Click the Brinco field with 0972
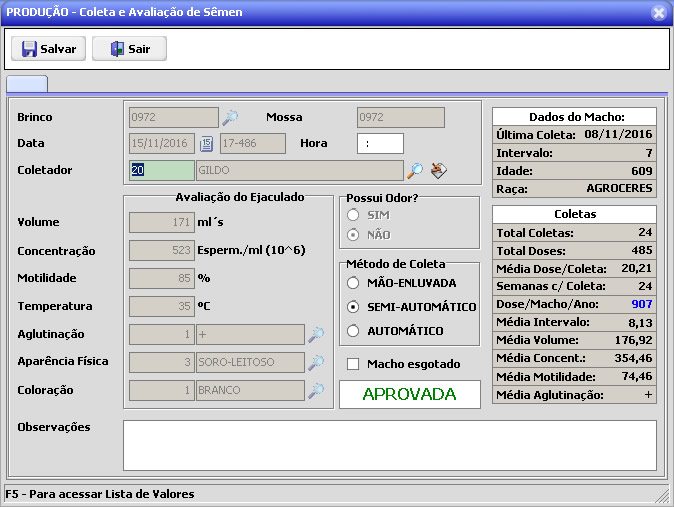The height and width of the screenshot is (507, 674). pyautogui.click(x=174, y=117)
